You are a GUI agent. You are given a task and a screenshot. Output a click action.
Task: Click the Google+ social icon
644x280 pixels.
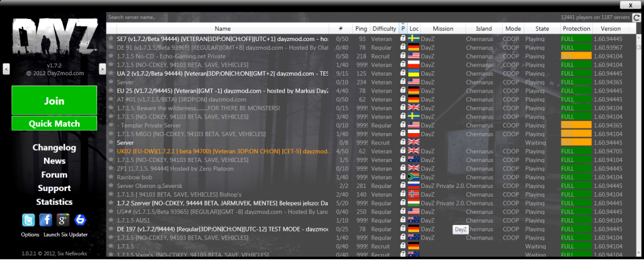pos(62,220)
